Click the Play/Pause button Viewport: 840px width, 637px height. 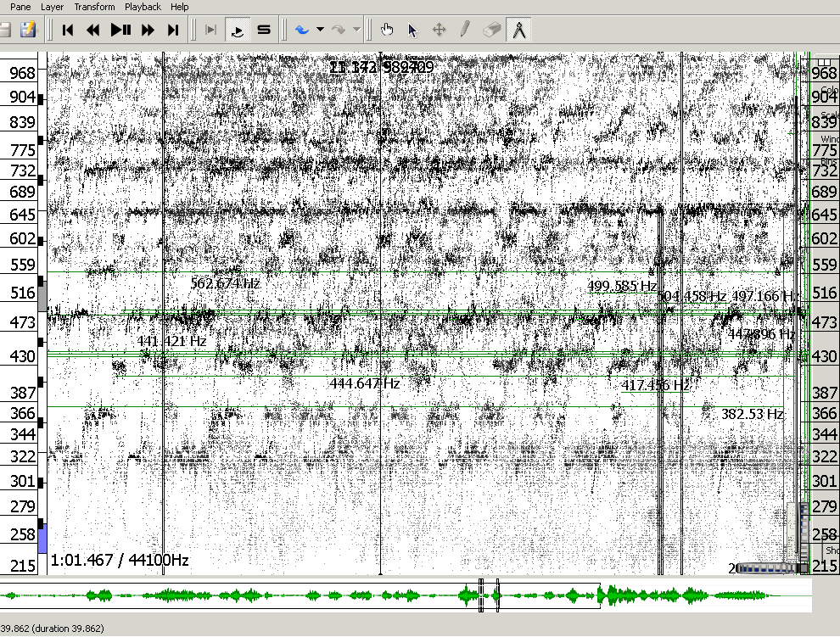tap(121, 31)
